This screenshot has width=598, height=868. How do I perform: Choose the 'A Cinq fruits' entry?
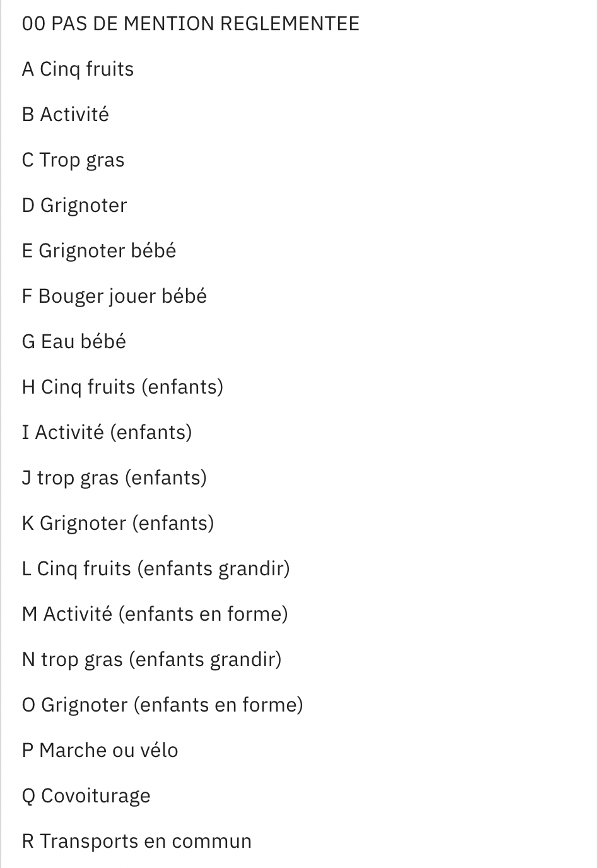point(78,69)
